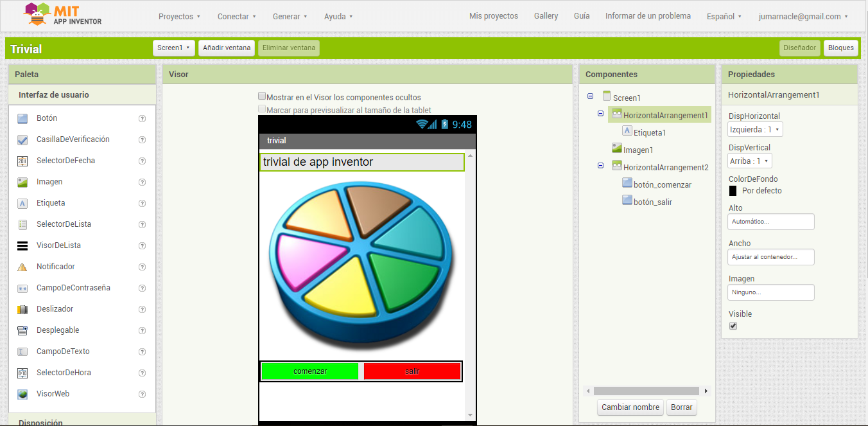This screenshot has height=426, width=868.
Task: Open the Screen1 window dropdown
Action: (174, 48)
